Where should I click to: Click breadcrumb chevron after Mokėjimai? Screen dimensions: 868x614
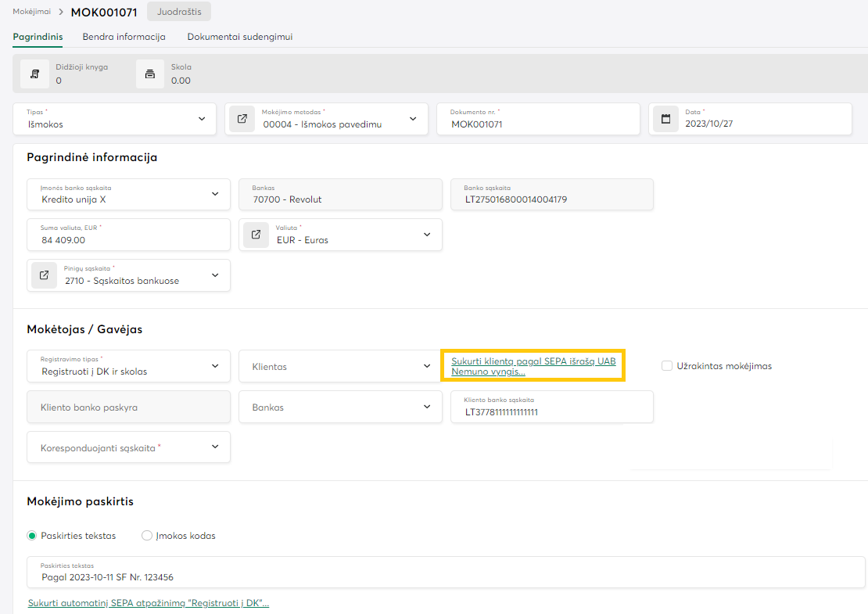pos(61,13)
